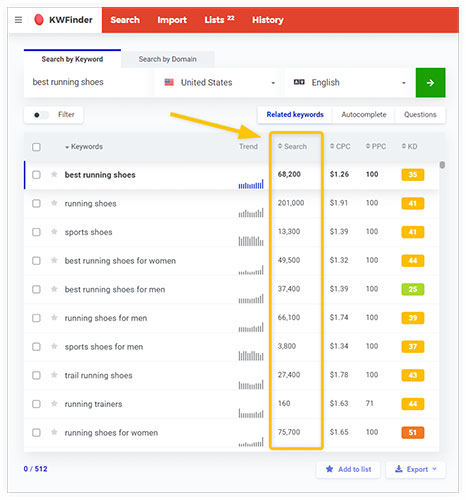Sort by the Keywords column
Viewport: 466px width, 500px height.
[x=84, y=147]
